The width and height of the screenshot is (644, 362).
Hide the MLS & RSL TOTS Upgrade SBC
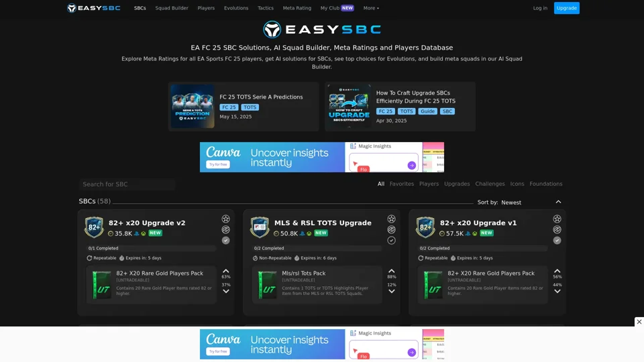[391, 229]
